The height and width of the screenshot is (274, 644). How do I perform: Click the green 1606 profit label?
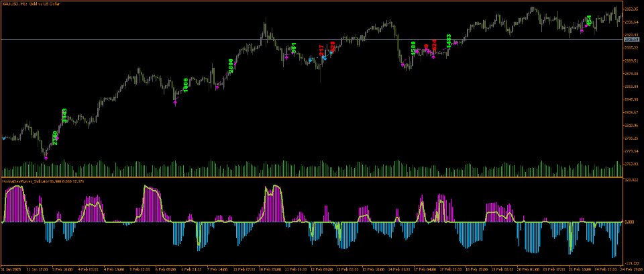[185, 85]
